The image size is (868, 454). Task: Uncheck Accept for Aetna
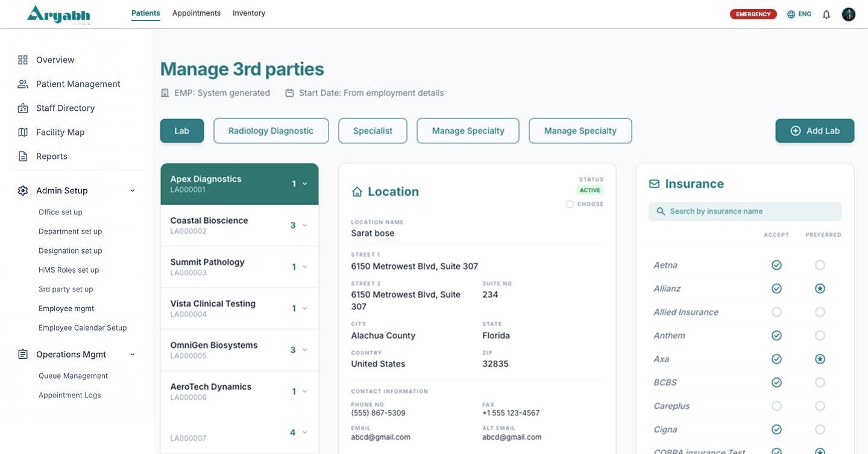point(776,265)
